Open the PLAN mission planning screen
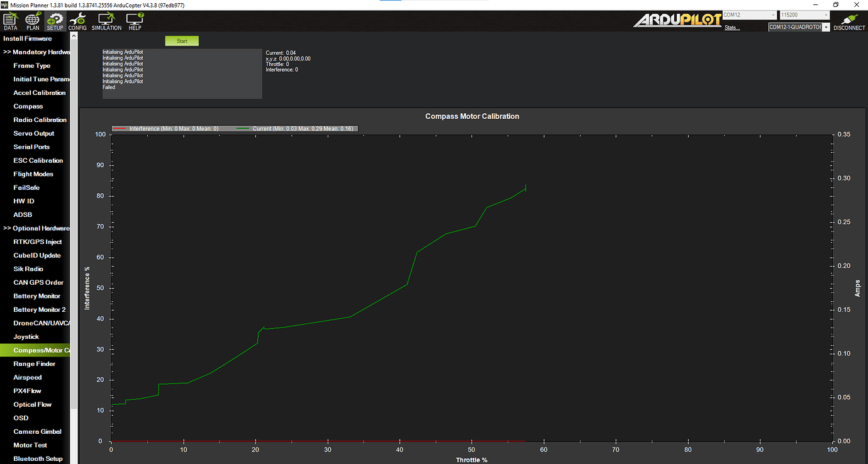This screenshot has height=464, width=868. [33, 21]
